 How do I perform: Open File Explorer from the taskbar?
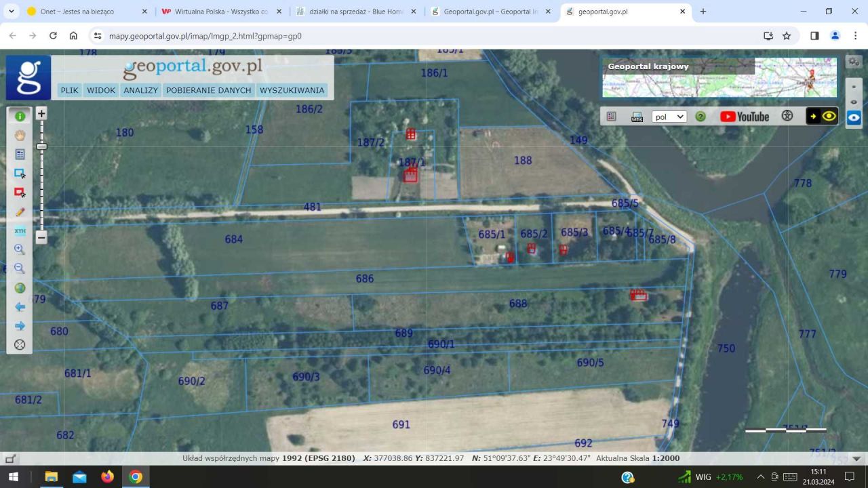(x=51, y=476)
